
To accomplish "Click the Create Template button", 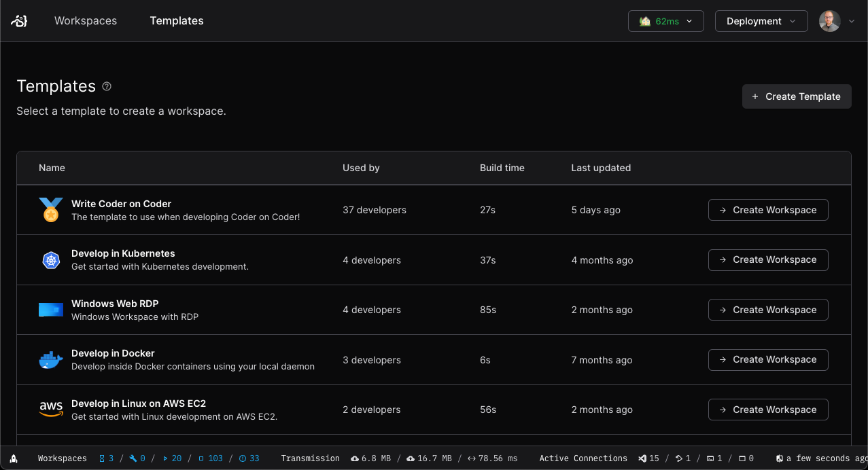I will coord(796,96).
